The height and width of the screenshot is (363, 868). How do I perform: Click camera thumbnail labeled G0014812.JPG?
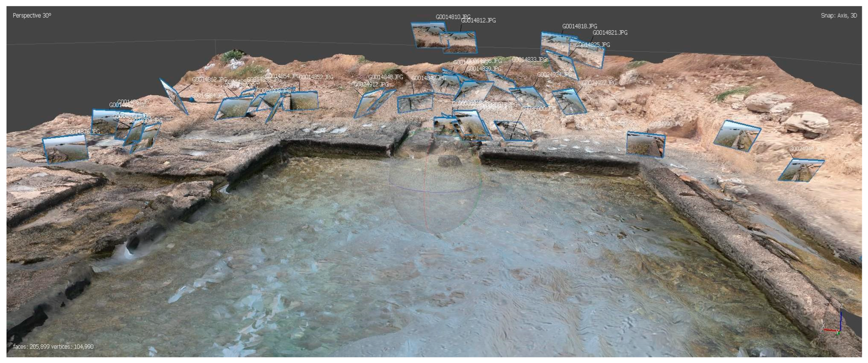(463, 43)
